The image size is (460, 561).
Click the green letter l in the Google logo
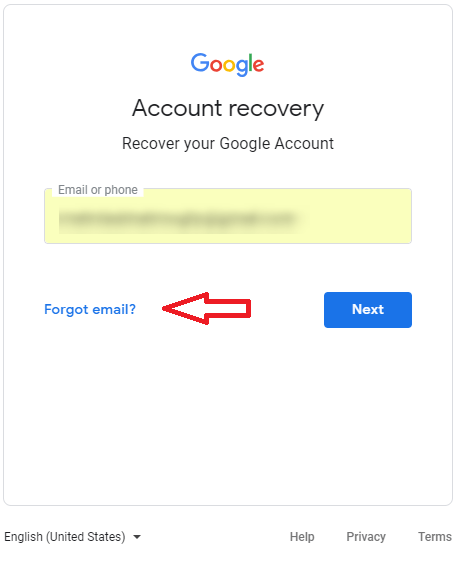point(249,63)
